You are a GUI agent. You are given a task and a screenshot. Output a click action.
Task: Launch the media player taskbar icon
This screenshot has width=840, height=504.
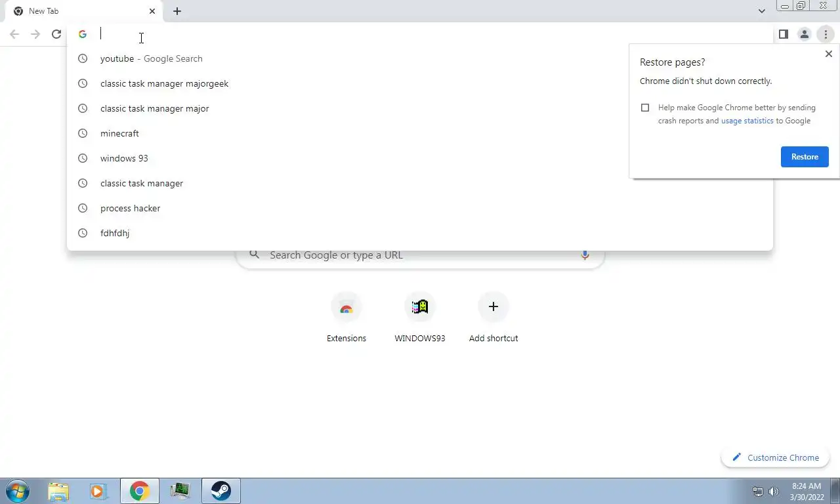click(x=99, y=491)
